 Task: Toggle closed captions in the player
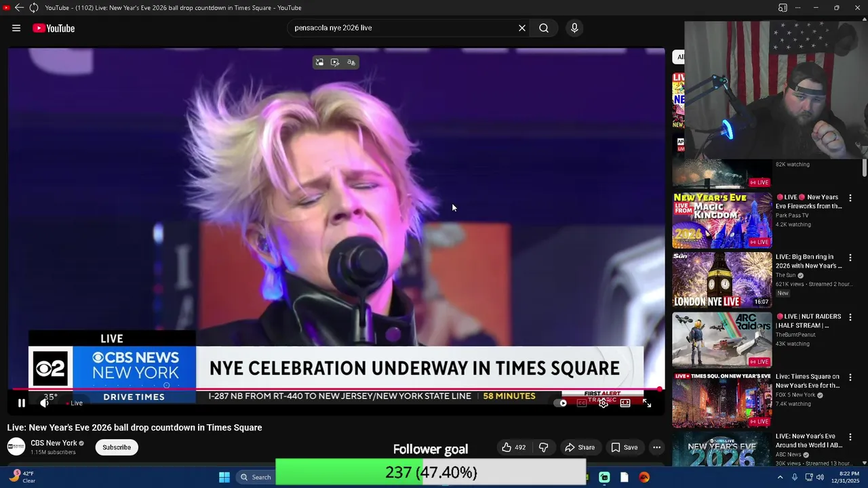coord(582,403)
